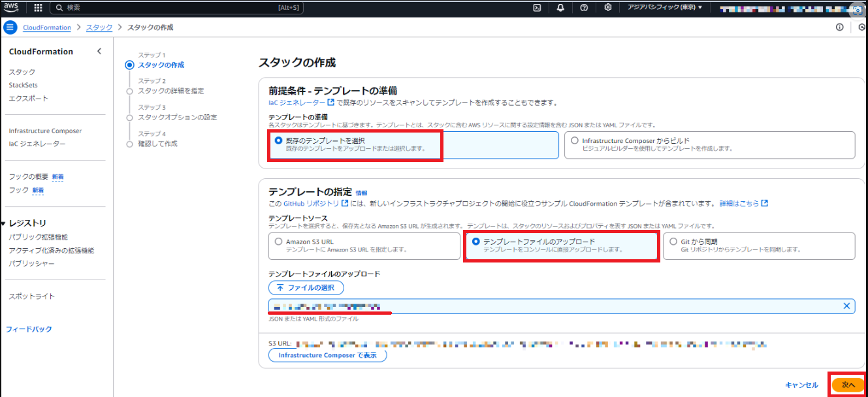Clear the selected file with X icon
Screen dimensions: 868x397
pos(846,306)
